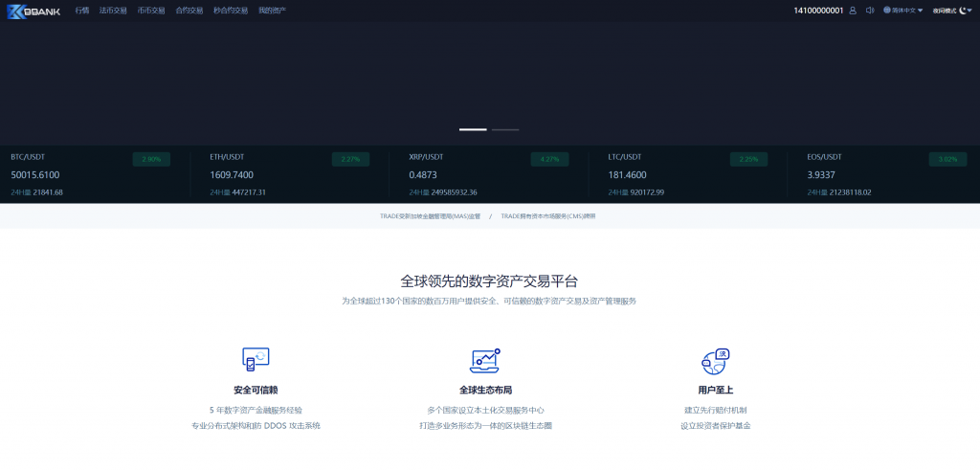Click the moon night mode icon
The image size is (980, 471).
tap(964, 11)
